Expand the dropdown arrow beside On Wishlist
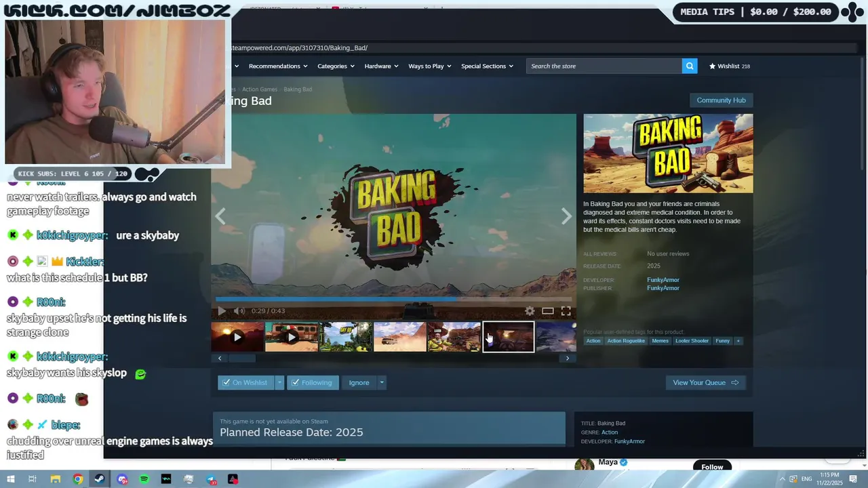 click(x=279, y=382)
